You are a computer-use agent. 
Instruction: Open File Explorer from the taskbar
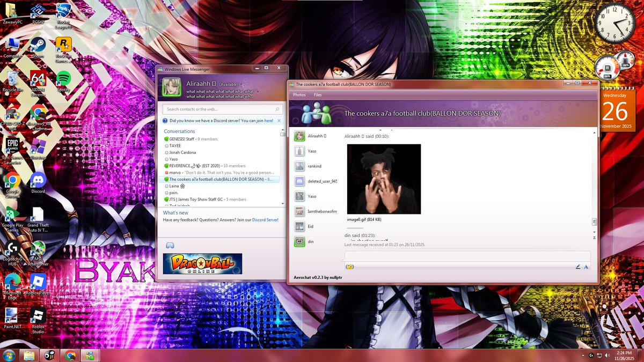(x=28, y=355)
